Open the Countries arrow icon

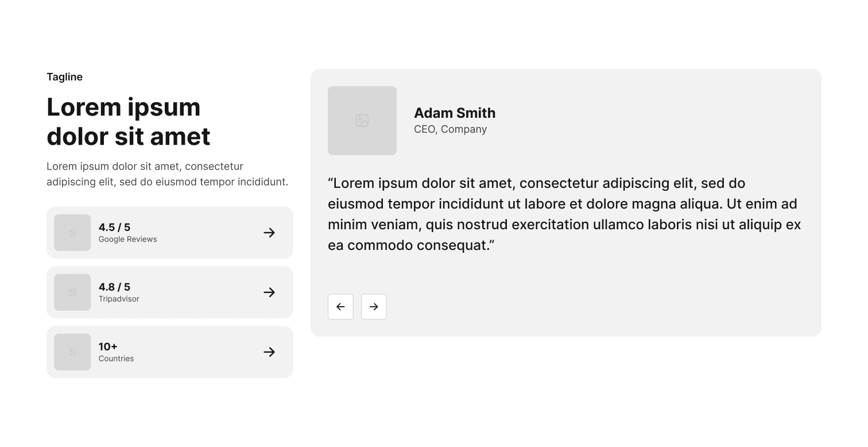pyautogui.click(x=269, y=352)
